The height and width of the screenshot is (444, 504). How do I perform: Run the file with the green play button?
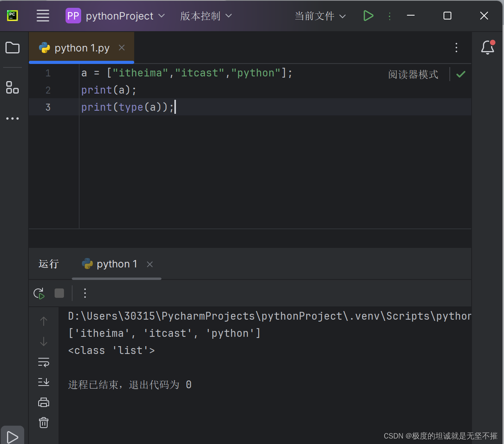click(368, 16)
